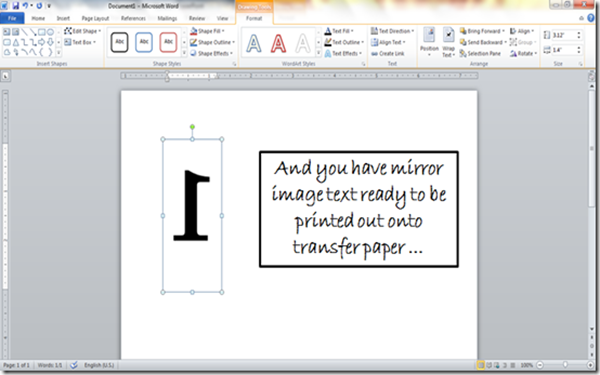
Task: Expand the WordArt Styles gallery More arrow
Action: [x=318, y=53]
